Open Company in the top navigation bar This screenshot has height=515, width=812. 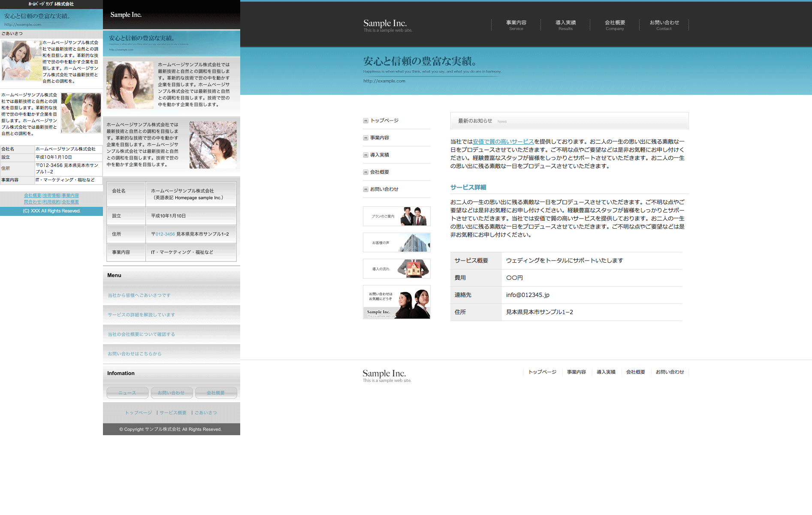[615, 25]
